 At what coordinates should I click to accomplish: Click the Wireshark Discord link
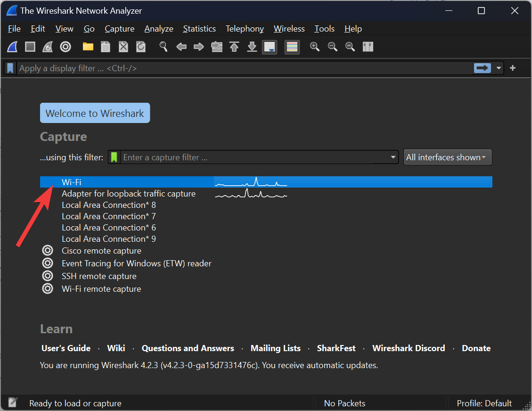408,348
